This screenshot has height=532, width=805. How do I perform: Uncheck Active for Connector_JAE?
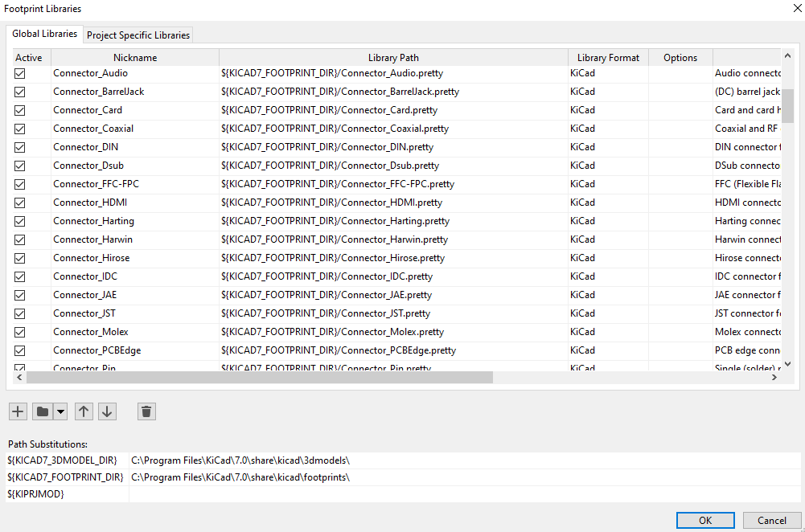pos(19,295)
